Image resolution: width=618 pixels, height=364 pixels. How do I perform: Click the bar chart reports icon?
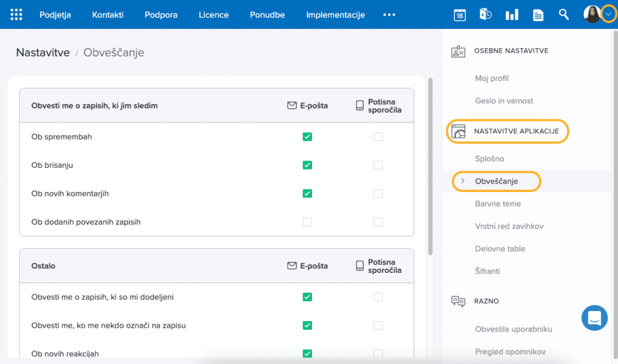pyautogui.click(x=512, y=14)
